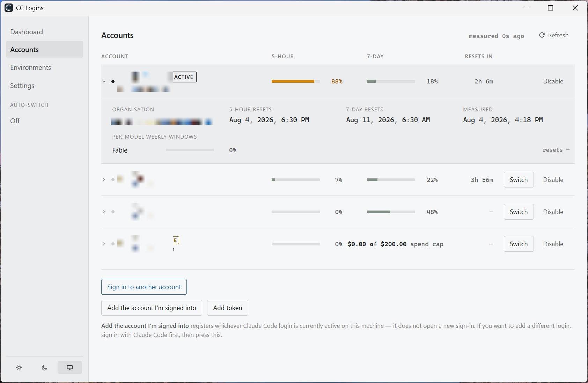Click the CC Logins app logo icon
The height and width of the screenshot is (383, 588).
[9, 8]
